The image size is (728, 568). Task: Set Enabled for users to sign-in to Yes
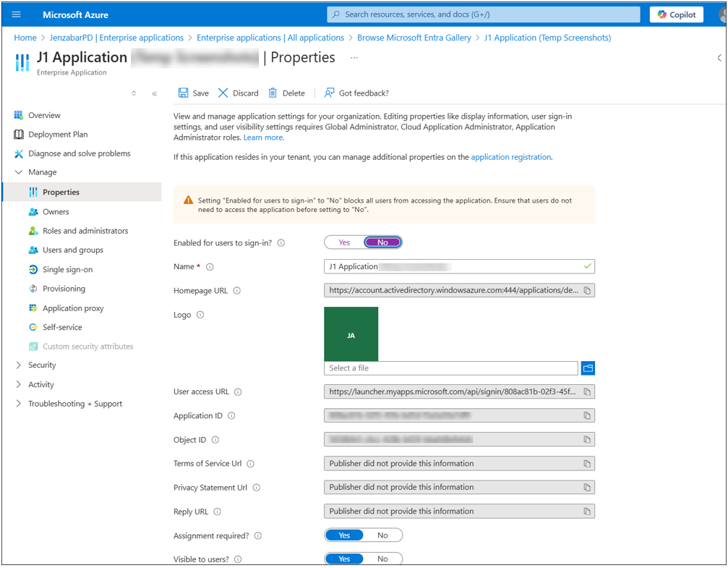[344, 242]
